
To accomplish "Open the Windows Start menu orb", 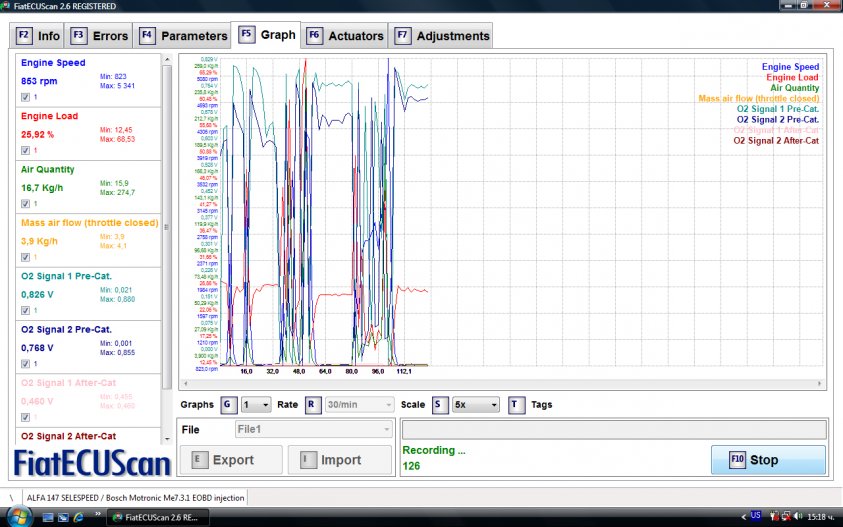I will click(x=21, y=516).
